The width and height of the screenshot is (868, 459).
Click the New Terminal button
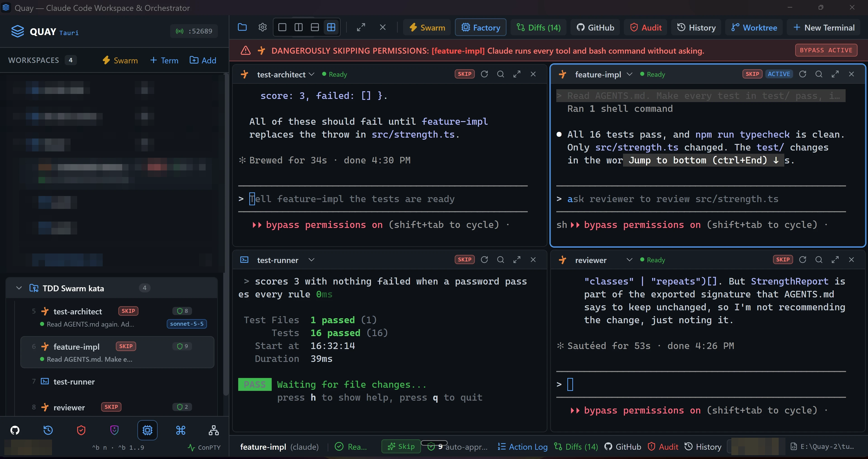[823, 27]
